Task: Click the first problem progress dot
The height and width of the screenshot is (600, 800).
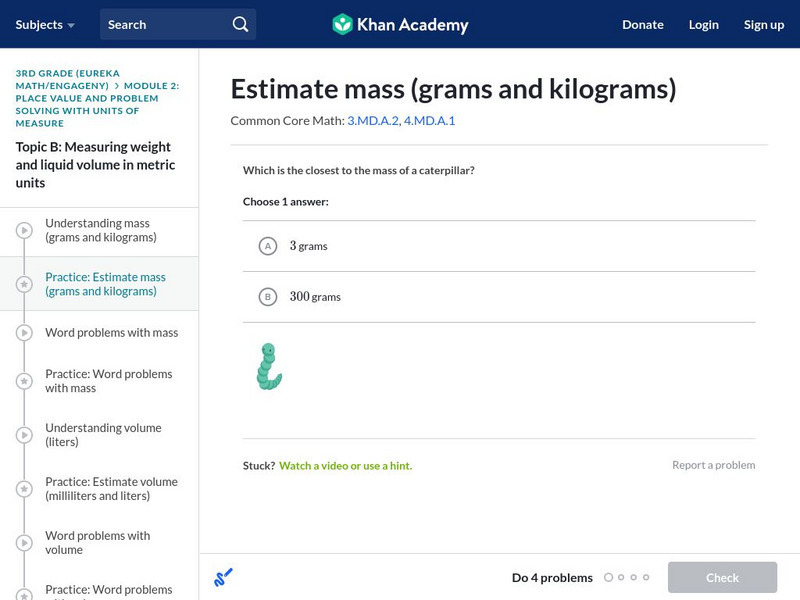Action: point(608,577)
